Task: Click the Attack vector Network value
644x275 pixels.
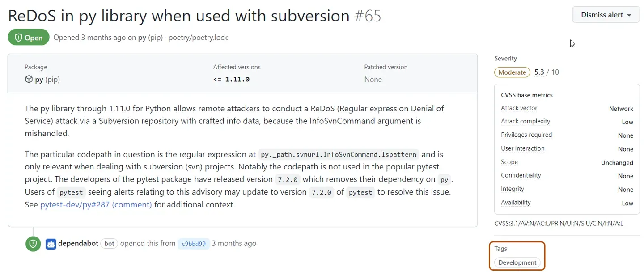Action: click(621, 108)
